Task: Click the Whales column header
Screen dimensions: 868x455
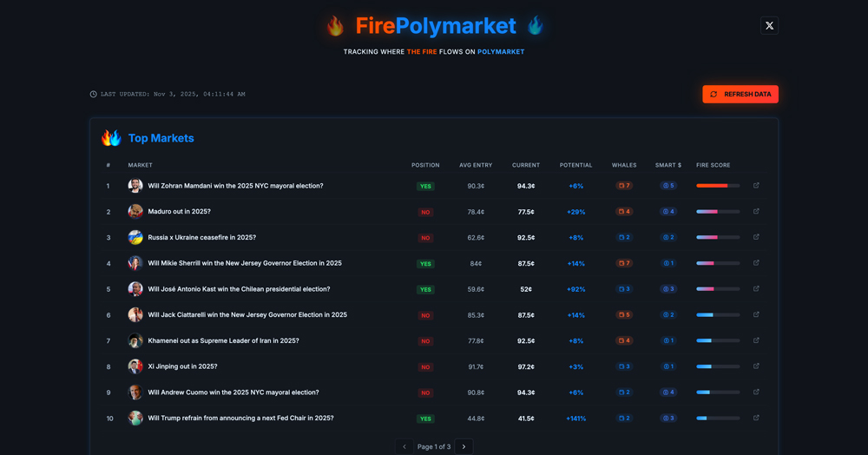Action: tap(624, 165)
